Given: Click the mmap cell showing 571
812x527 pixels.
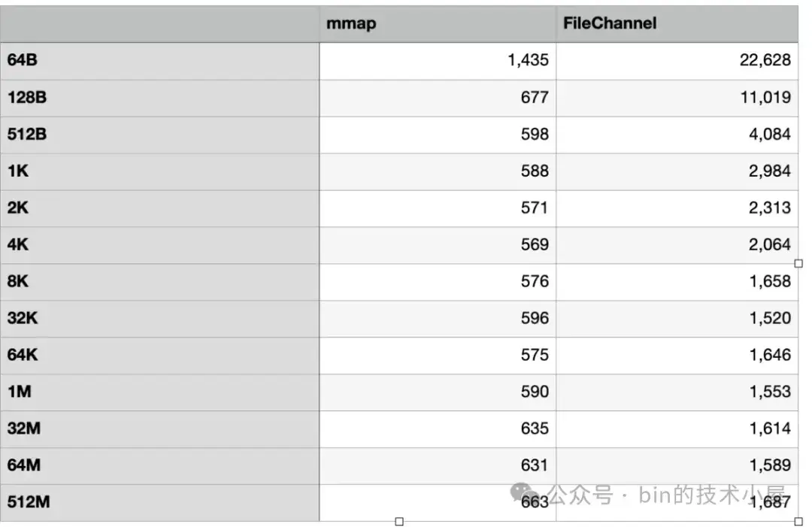Looking at the screenshot, I should [534, 208].
